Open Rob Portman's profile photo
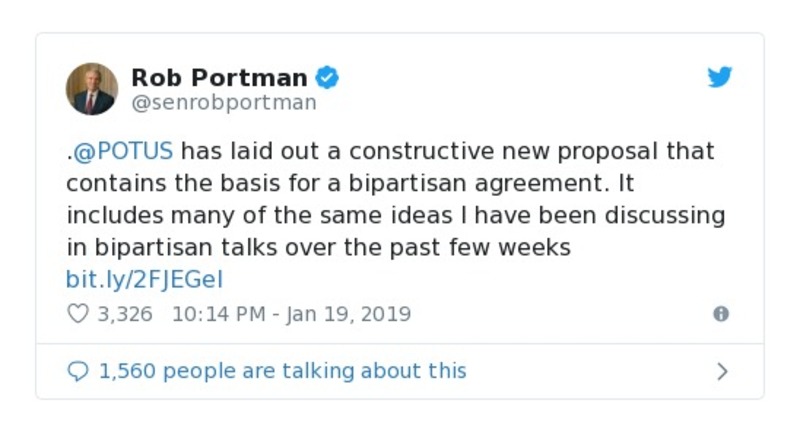The width and height of the screenshot is (800, 432). [92, 89]
